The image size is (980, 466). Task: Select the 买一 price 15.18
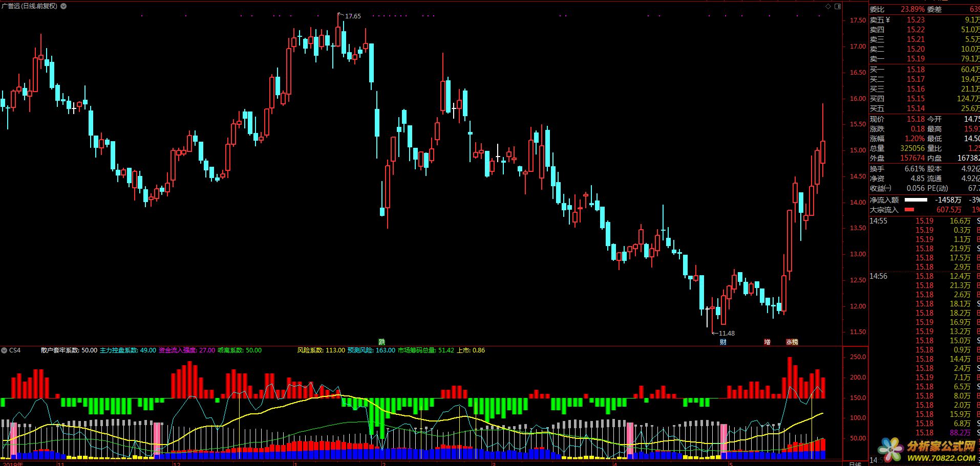coord(915,70)
